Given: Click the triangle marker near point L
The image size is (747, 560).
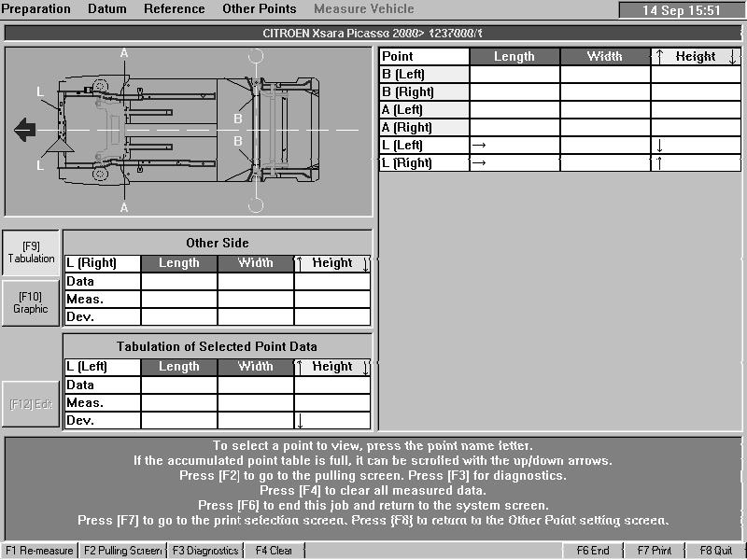Looking at the screenshot, I should 59,147.
